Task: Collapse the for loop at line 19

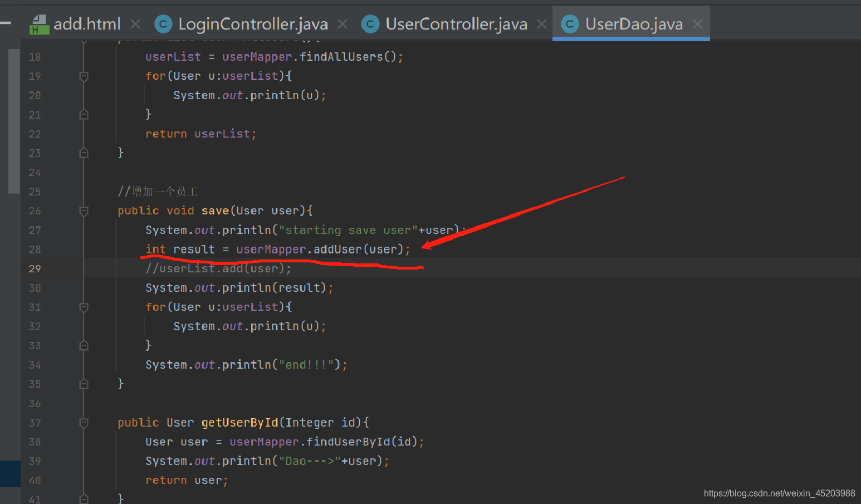Action: coord(84,76)
